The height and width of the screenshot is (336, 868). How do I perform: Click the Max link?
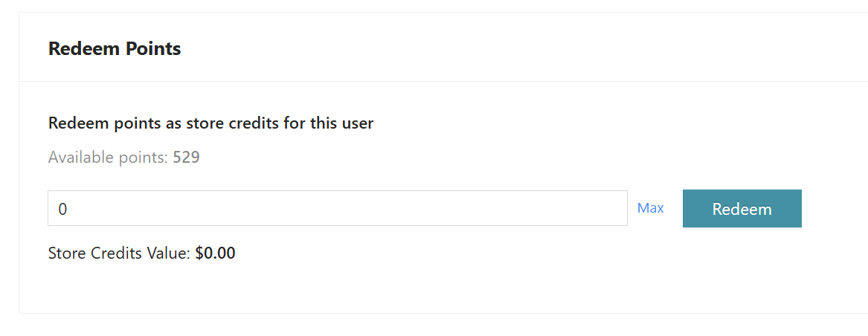(650, 208)
